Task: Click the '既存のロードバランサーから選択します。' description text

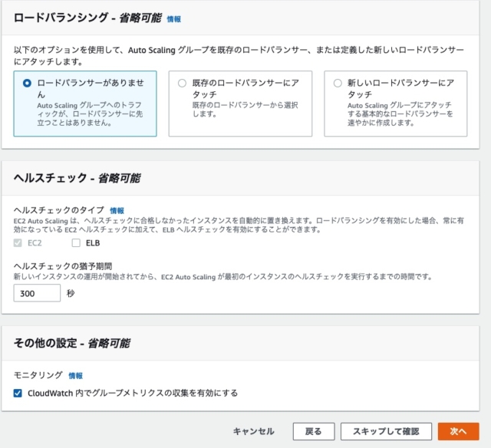Action: pos(245,109)
